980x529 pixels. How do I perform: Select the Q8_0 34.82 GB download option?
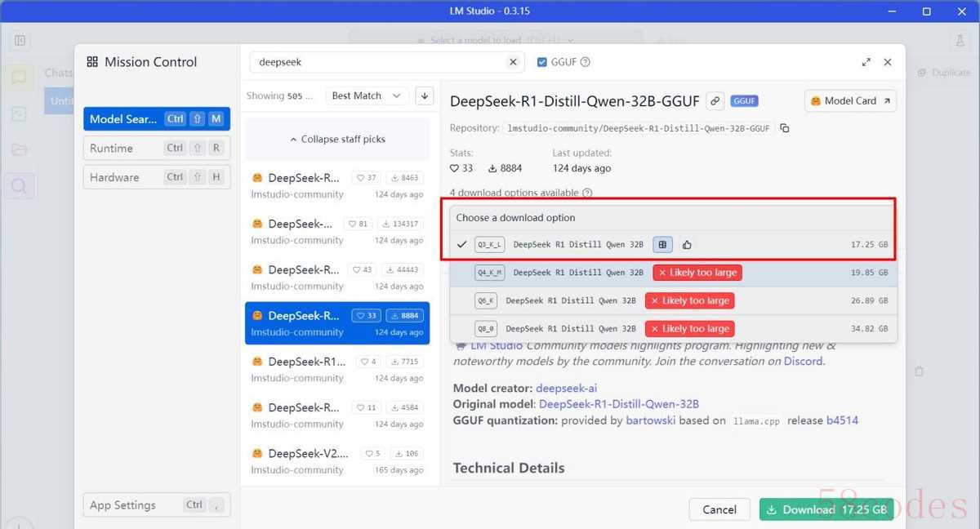coord(674,328)
